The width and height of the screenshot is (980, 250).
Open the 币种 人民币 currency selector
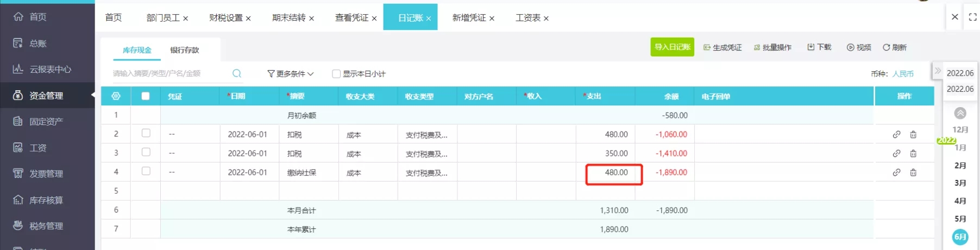[x=903, y=74]
